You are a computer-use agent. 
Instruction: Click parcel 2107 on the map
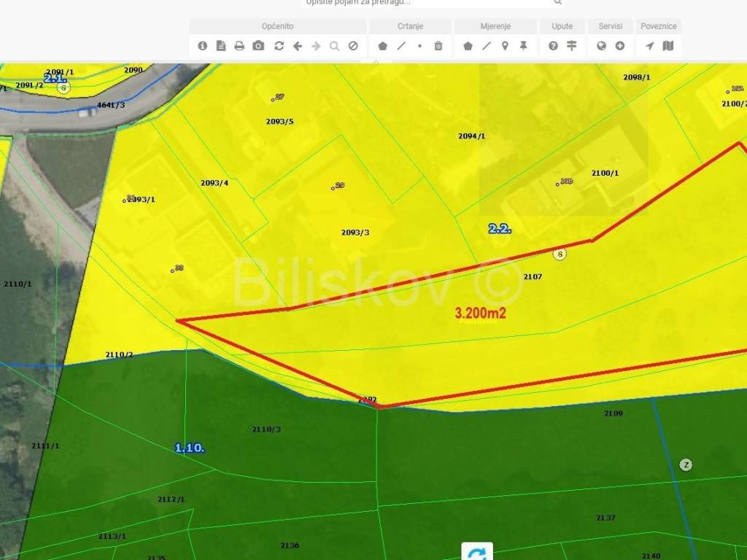click(533, 277)
